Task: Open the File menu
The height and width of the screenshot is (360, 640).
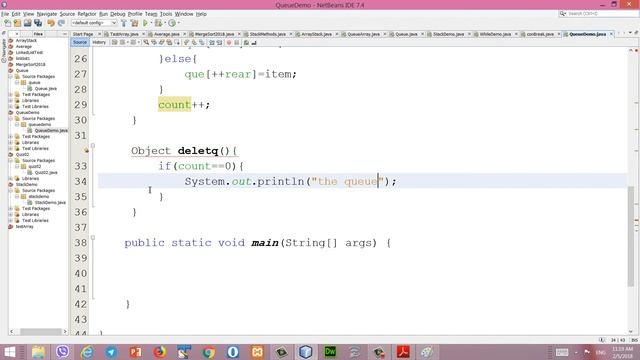Action: 5,14
